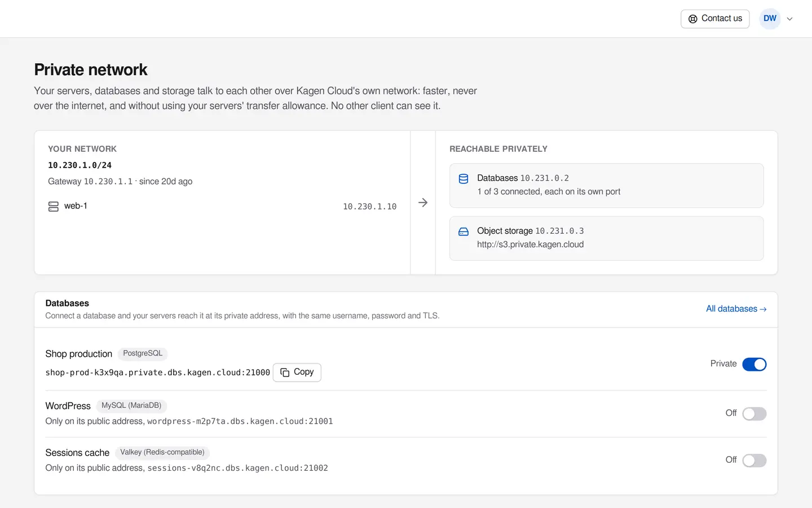Click the PostgreSQL tag
The image size is (812, 508).
pyautogui.click(x=143, y=353)
